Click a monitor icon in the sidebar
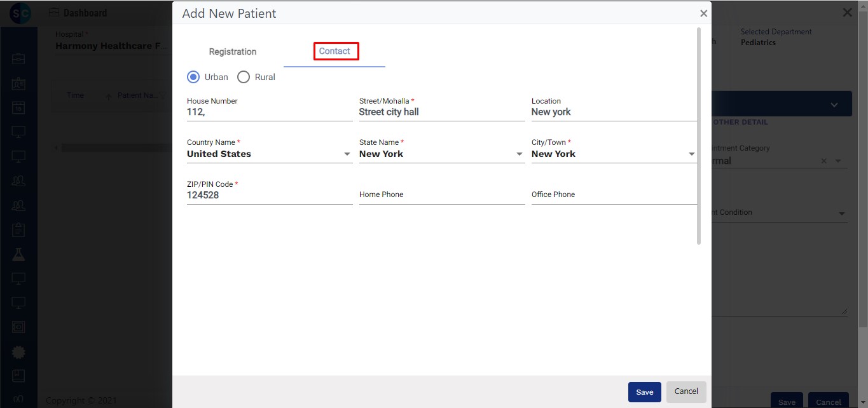This screenshot has width=868, height=408. coord(19,131)
